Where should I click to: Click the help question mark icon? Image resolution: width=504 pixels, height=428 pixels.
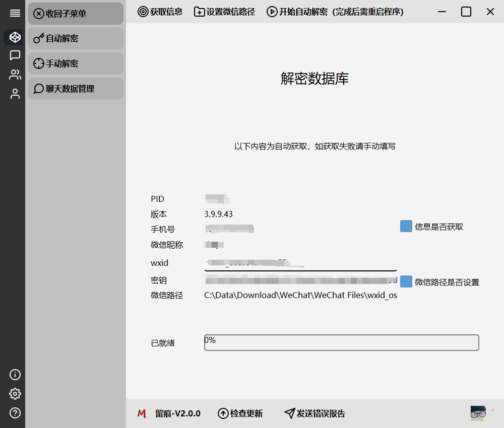click(x=15, y=413)
